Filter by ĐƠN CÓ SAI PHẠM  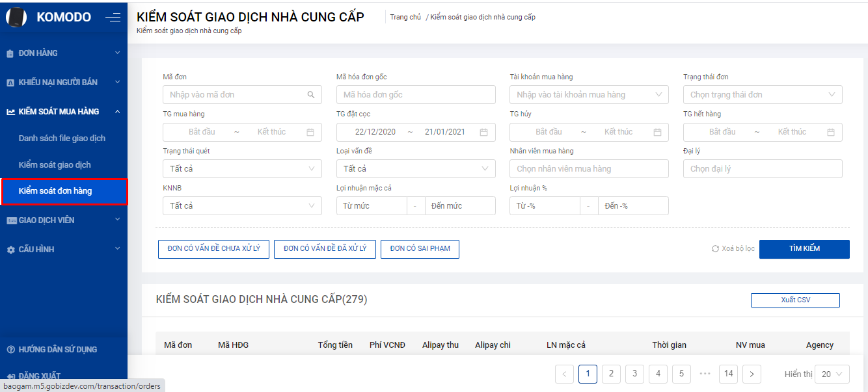[x=420, y=249]
